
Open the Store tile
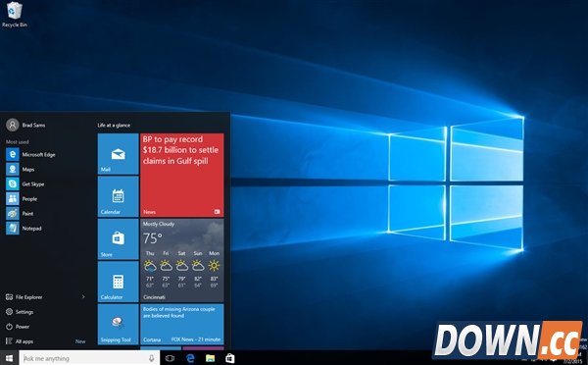point(119,239)
